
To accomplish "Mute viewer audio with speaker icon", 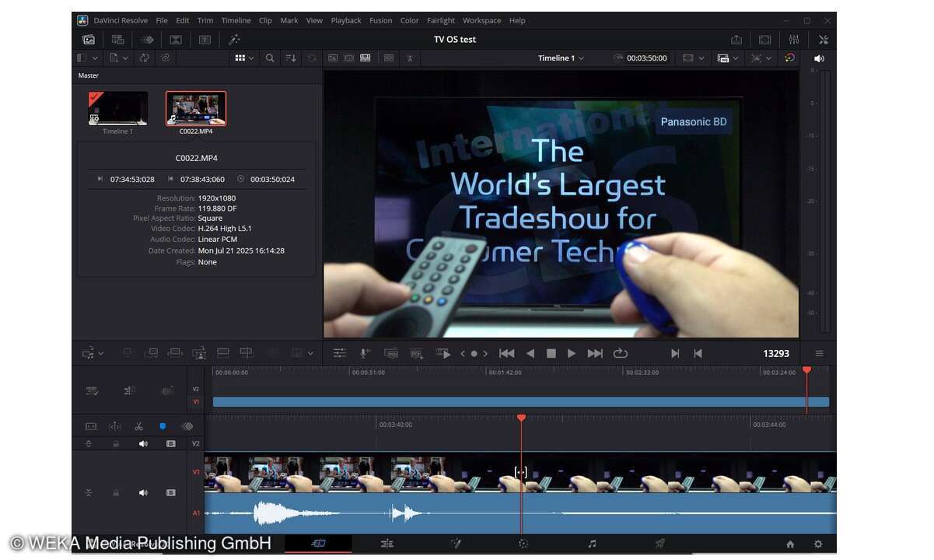I will [819, 58].
